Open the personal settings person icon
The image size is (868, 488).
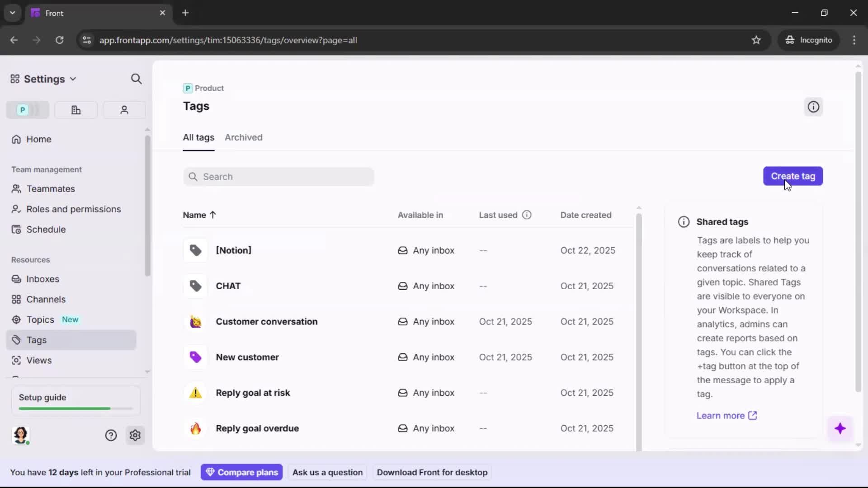pos(124,110)
